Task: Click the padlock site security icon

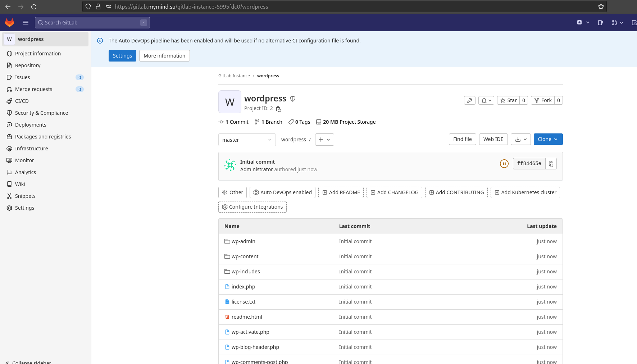Action: 98,6
